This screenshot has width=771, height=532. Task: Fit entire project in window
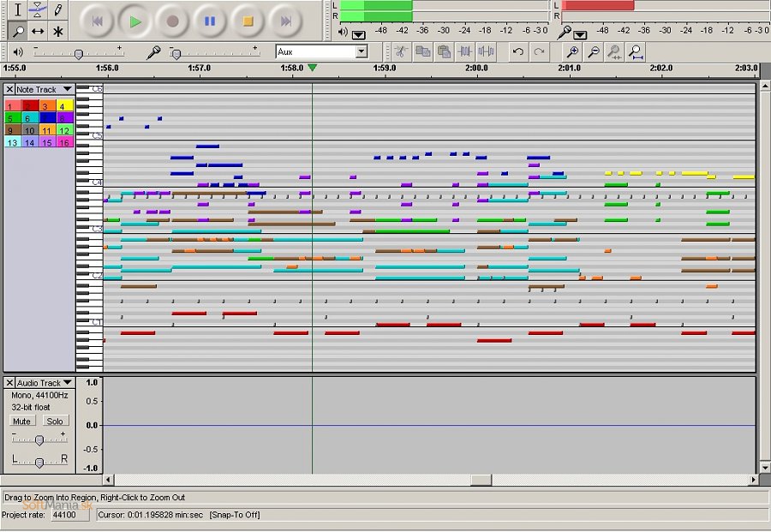pos(636,51)
